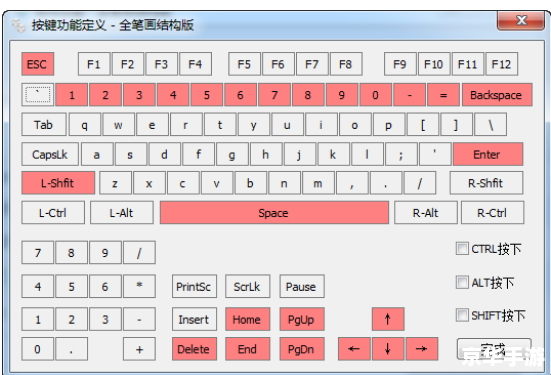Choose the backtick key with dotted focus

tap(38, 95)
